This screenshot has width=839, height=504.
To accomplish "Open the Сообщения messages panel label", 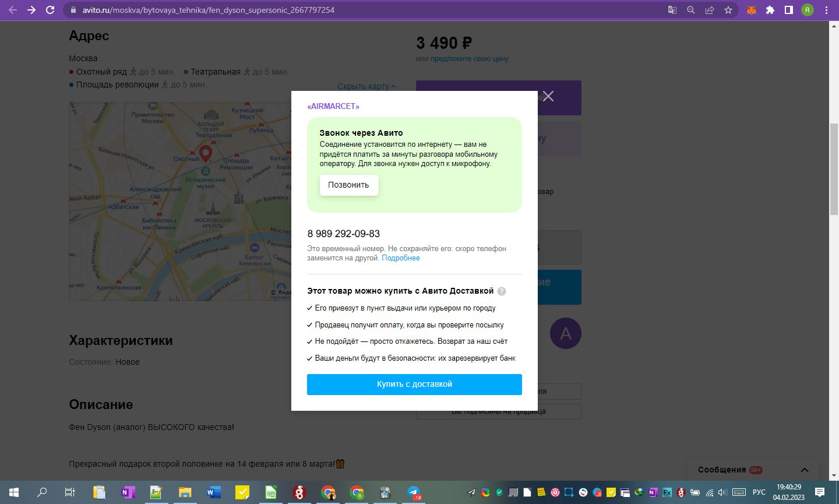I will [x=722, y=470].
